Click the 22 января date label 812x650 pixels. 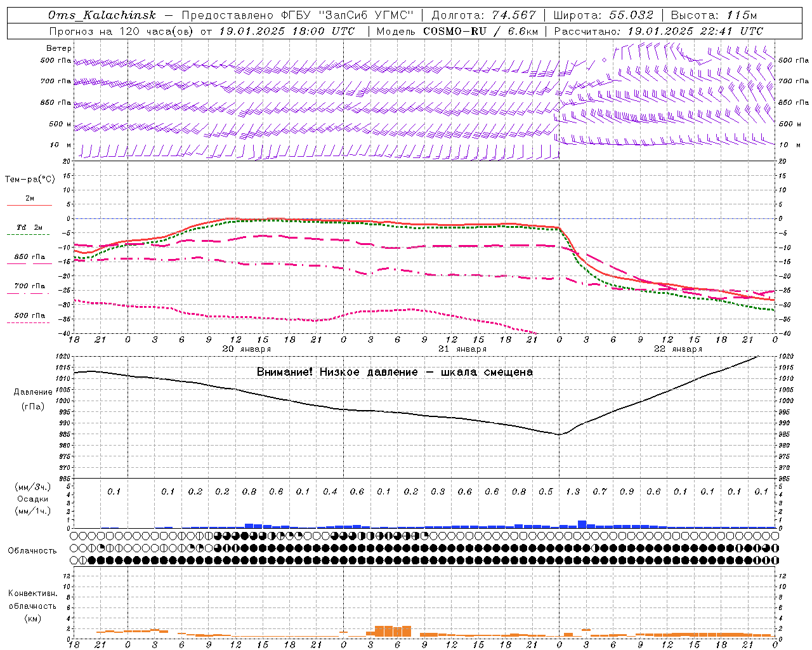tap(678, 348)
